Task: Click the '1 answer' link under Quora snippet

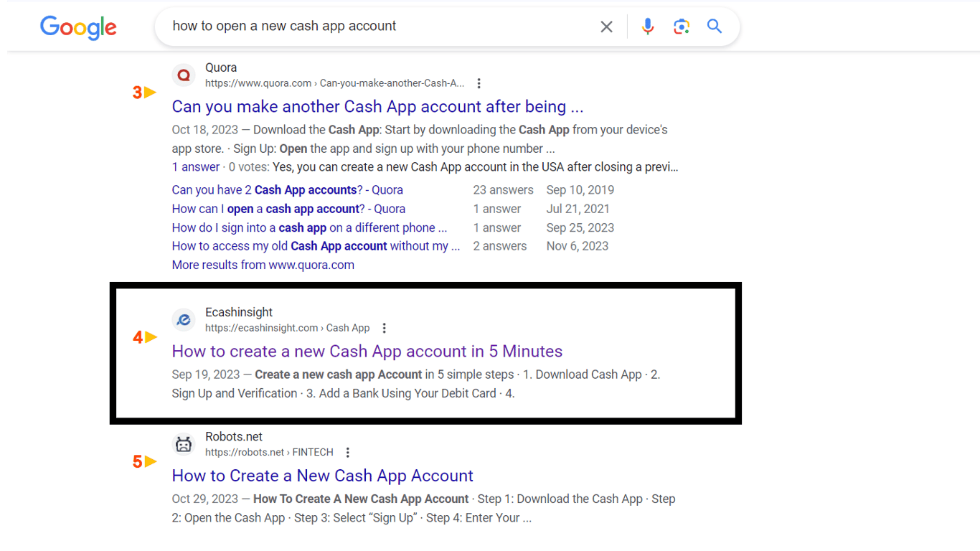Action: (x=196, y=167)
